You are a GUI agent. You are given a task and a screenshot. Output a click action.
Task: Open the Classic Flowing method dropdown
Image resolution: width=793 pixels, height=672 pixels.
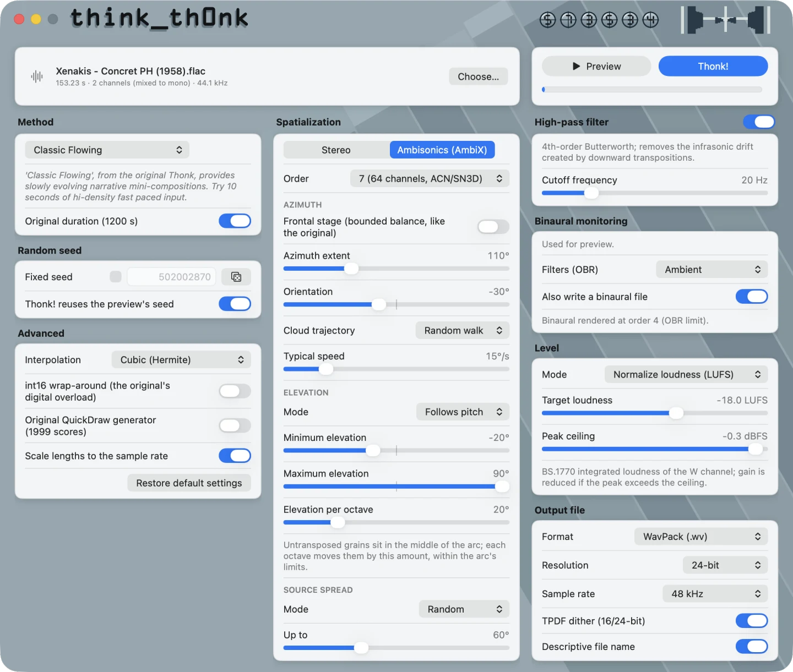click(107, 150)
